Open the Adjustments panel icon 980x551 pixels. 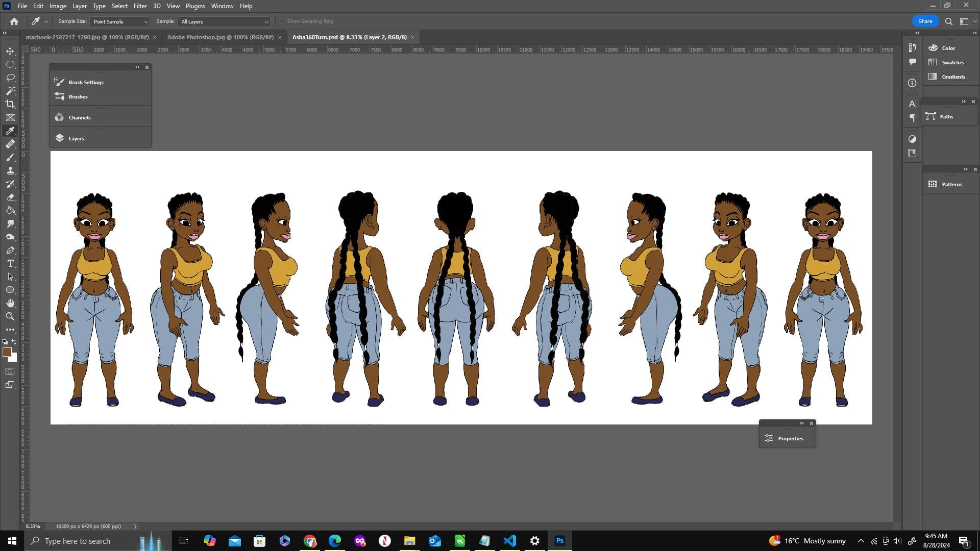pos(912,139)
